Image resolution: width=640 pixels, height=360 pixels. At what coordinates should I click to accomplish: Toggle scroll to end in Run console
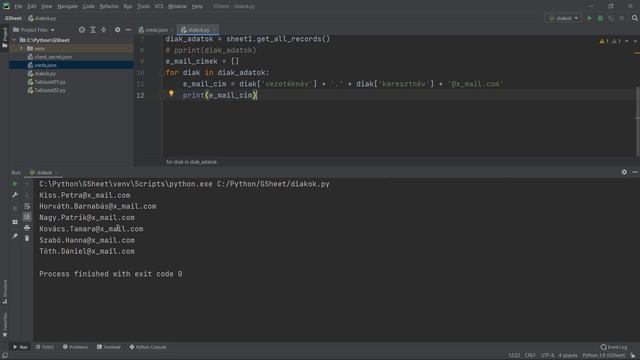tap(27, 217)
